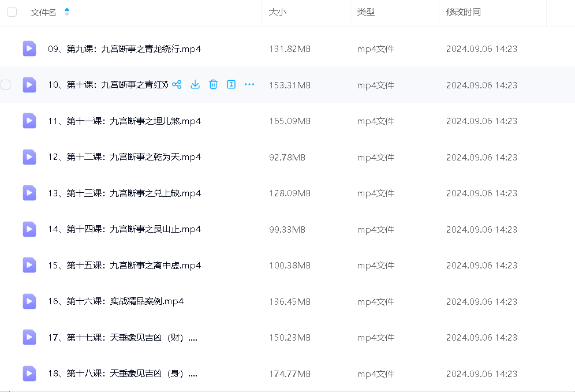
Task: Click the video icon for 12、第十二课 乾为天
Action: (x=29, y=157)
